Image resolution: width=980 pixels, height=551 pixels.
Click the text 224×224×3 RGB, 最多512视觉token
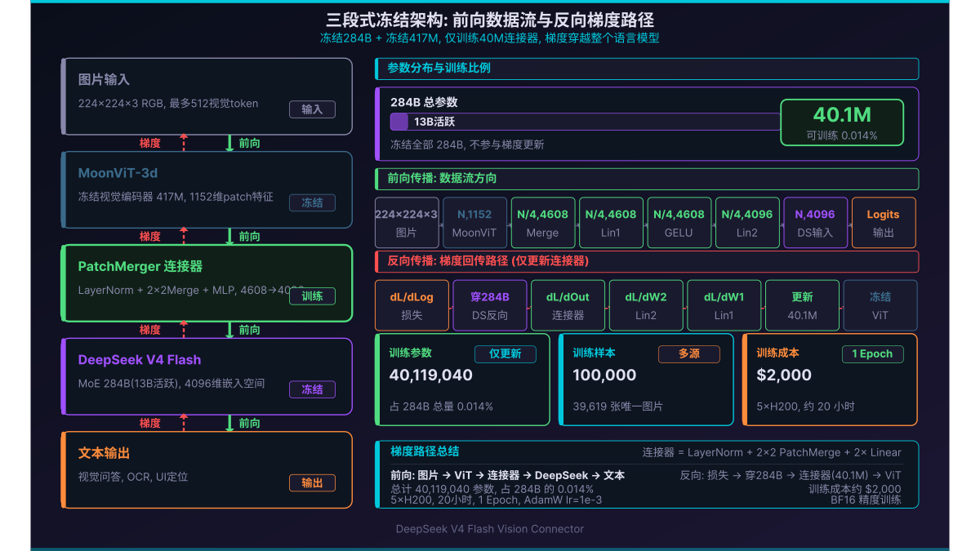click(x=168, y=103)
